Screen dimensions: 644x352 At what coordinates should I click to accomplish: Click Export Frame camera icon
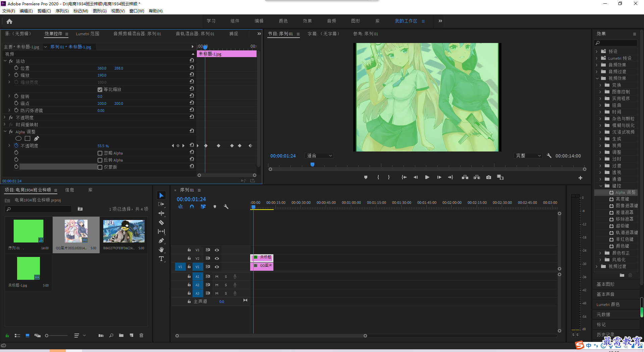pyautogui.click(x=489, y=177)
